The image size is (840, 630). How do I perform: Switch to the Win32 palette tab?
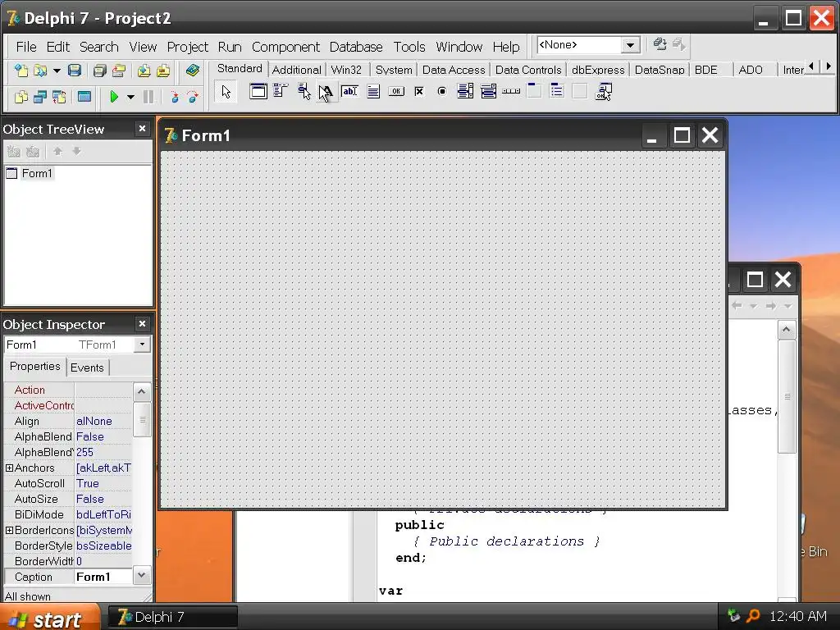[x=346, y=71]
